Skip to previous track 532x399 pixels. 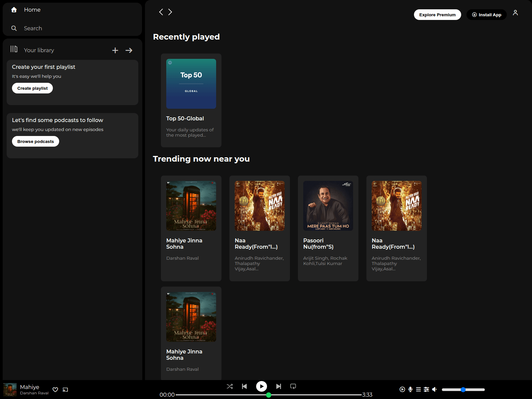coord(244,386)
